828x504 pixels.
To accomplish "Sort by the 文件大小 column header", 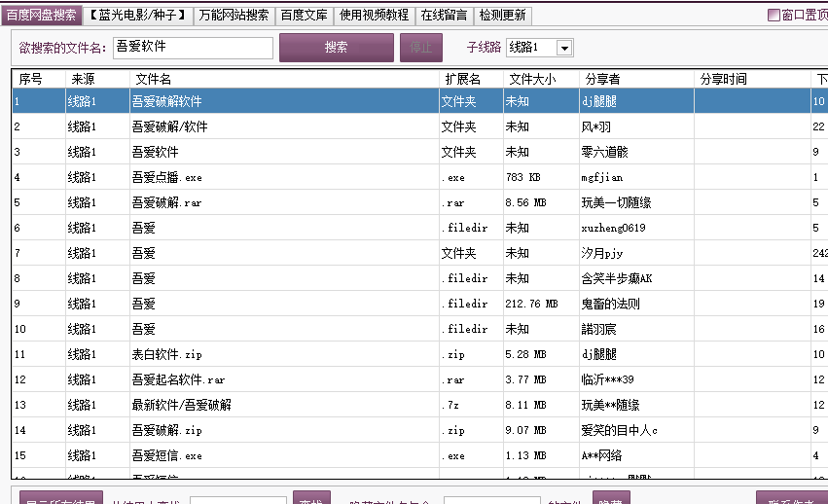I will pyautogui.click(x=541, y=79).
